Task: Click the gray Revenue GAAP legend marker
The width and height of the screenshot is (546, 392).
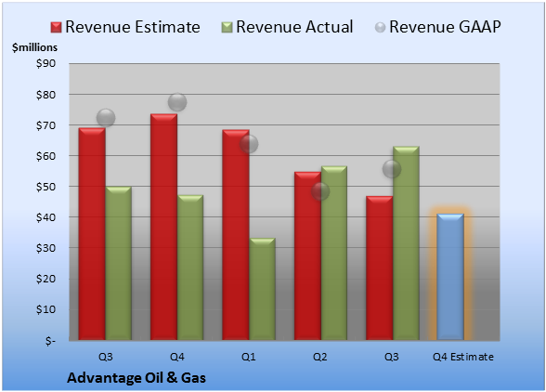Action: pos(381,28)
